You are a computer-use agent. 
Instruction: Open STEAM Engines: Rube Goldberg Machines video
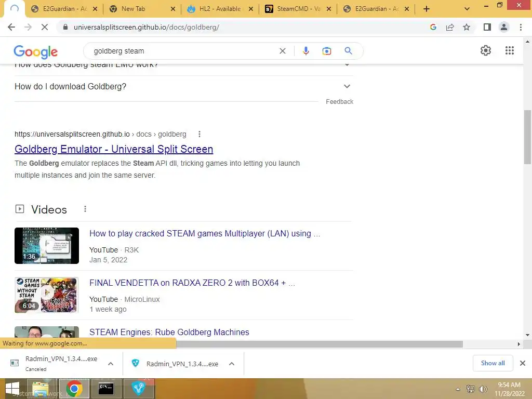(169, 332)
